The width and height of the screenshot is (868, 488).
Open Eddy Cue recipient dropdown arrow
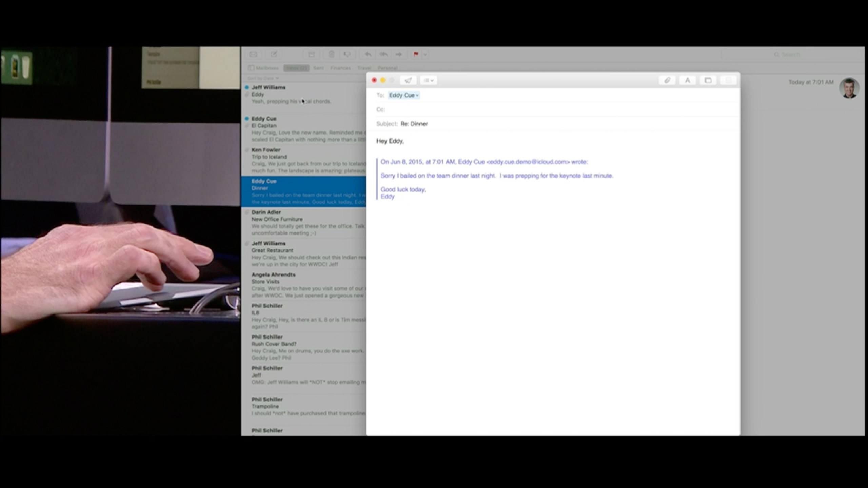[417, 96]
